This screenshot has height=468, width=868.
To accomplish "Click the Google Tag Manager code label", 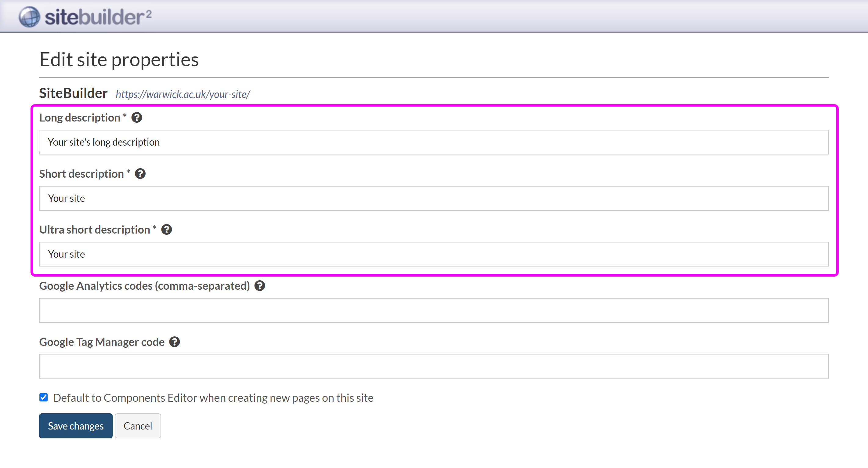I will 102,342.
